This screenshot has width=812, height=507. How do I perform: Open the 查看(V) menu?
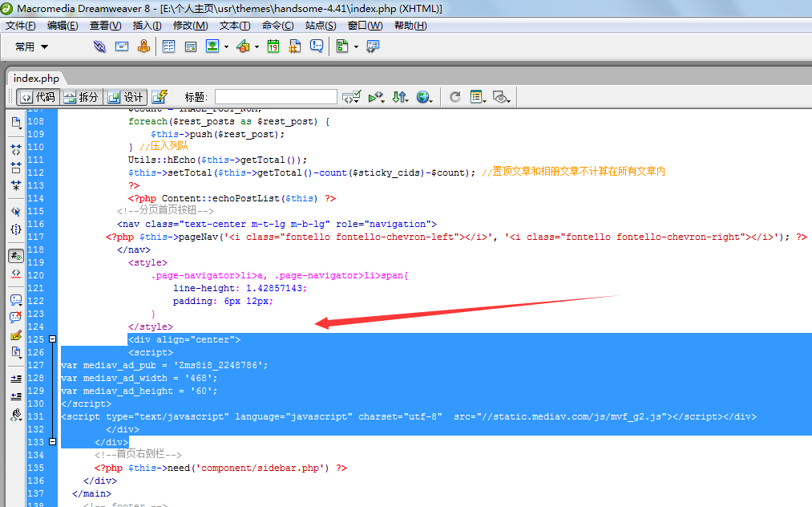(x=105, y=26)
